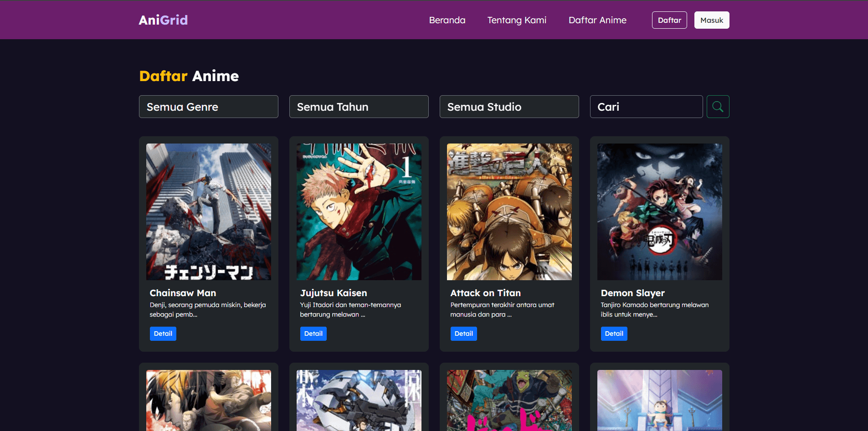Screen dimensions: 868x431
Task: Click the lizard-head poster below Attack on Titan
Action: click(x=509, y=400)
